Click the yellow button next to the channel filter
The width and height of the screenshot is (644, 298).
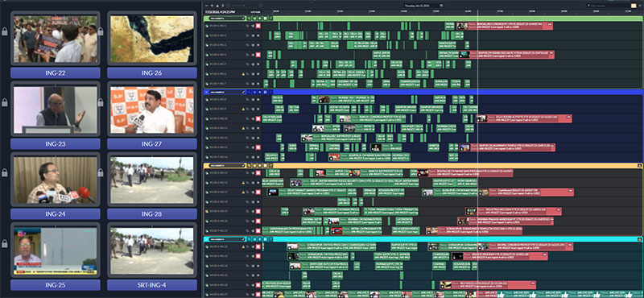pos(634,6)
